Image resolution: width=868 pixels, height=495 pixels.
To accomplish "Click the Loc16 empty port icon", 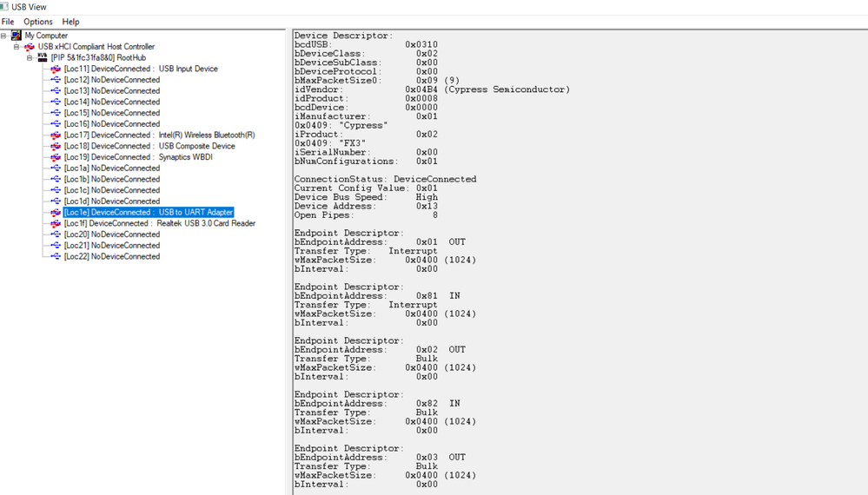I will coord(56,124).
